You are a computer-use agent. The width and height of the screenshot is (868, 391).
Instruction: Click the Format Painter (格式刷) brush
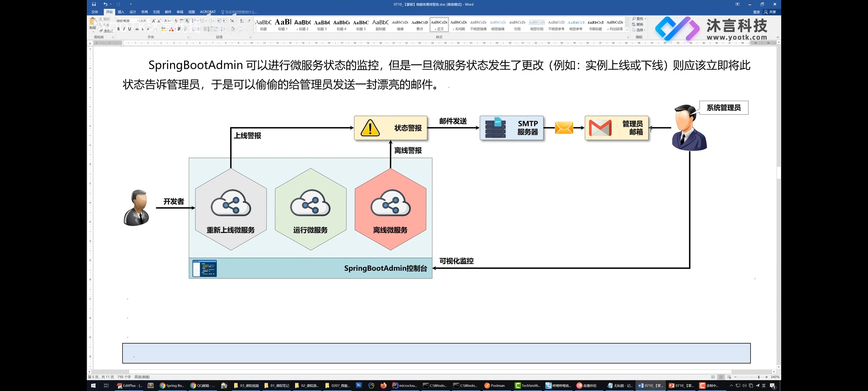click(x=106, y=31)
